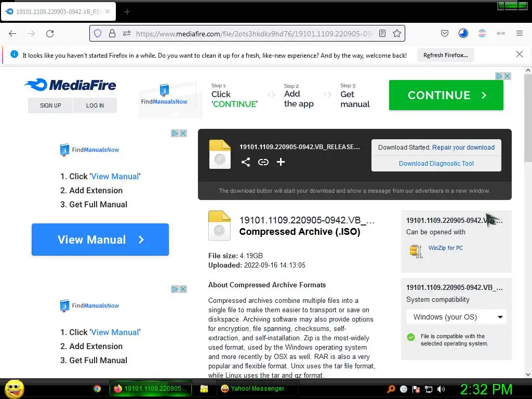Click Refresh Firefox button
The width and height of the screenshot is (532, 399).
445,55
